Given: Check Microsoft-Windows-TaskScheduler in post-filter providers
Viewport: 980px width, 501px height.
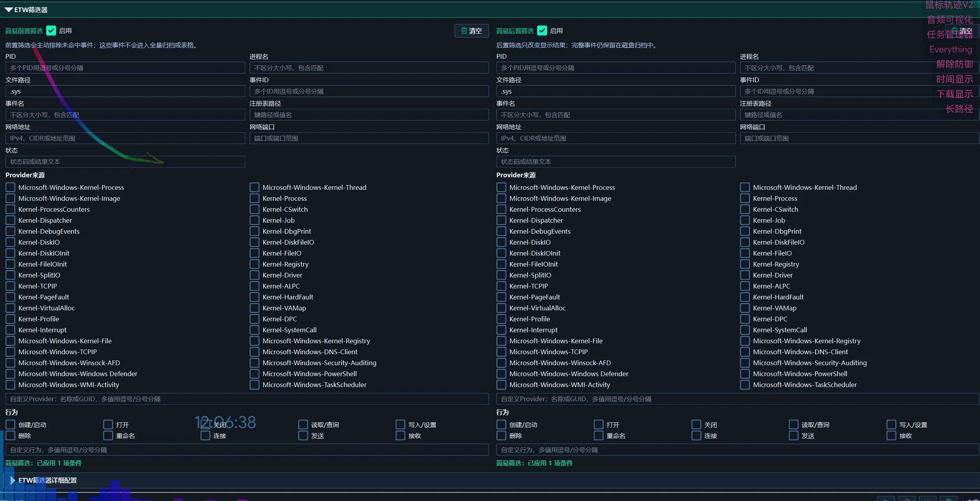Looking at the screenshot, I should click(x=745, y=385).
